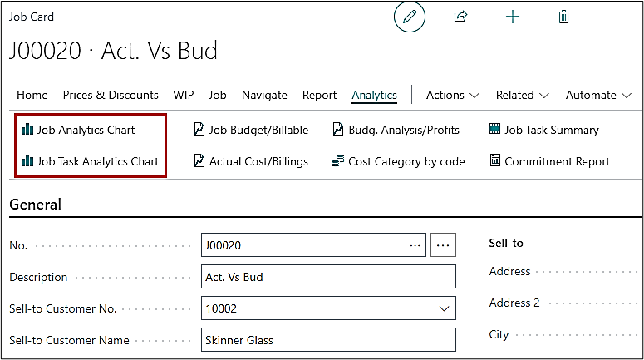The height and width of the screenshot is (360, 644).
Task: Expand the Automate menu
Action: (x=597, y=95)
